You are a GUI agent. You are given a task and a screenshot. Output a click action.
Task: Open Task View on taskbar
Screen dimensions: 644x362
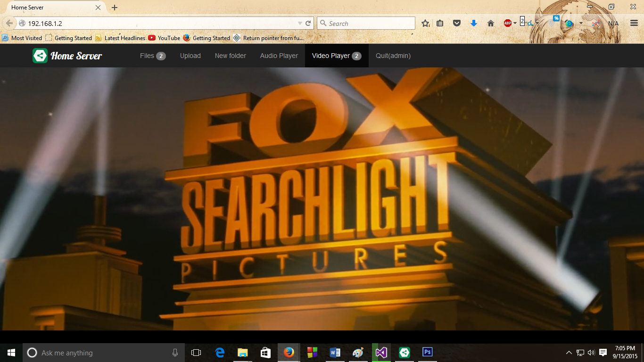point(196,353)
